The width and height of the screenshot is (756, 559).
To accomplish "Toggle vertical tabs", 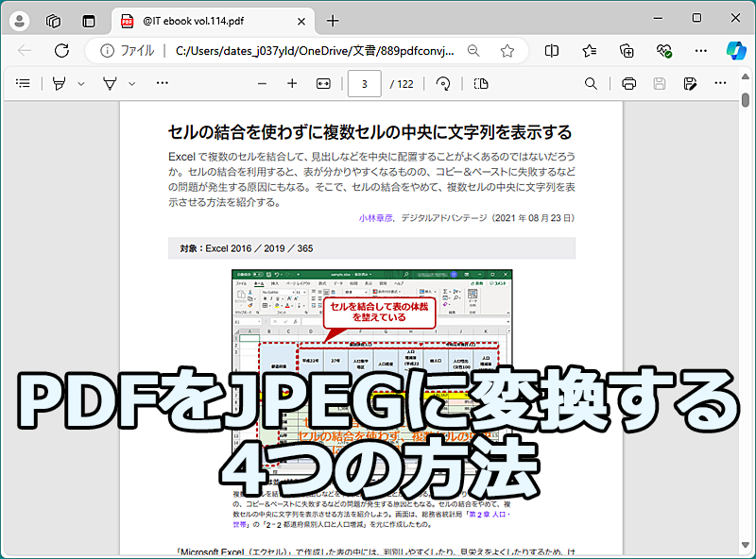I will 88,20.
